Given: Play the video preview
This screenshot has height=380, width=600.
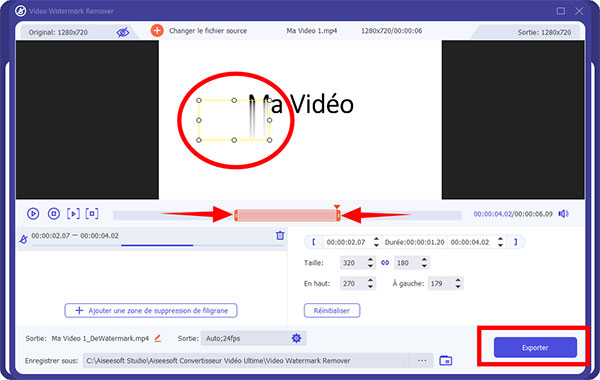Looking at the screenshot, I should tap(33, 214).
